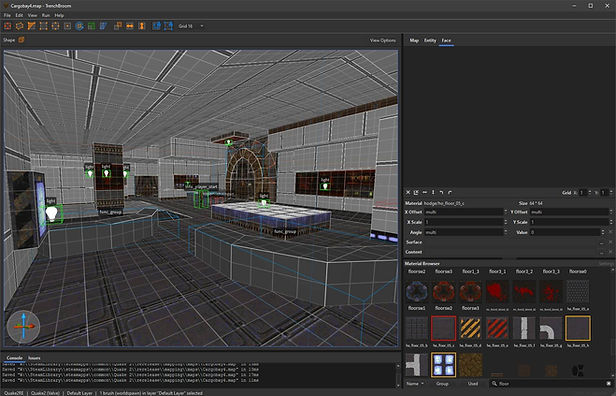Duplicate the selected objects
The width and height of the screenshot is (616, 396).
click(118, 26)
